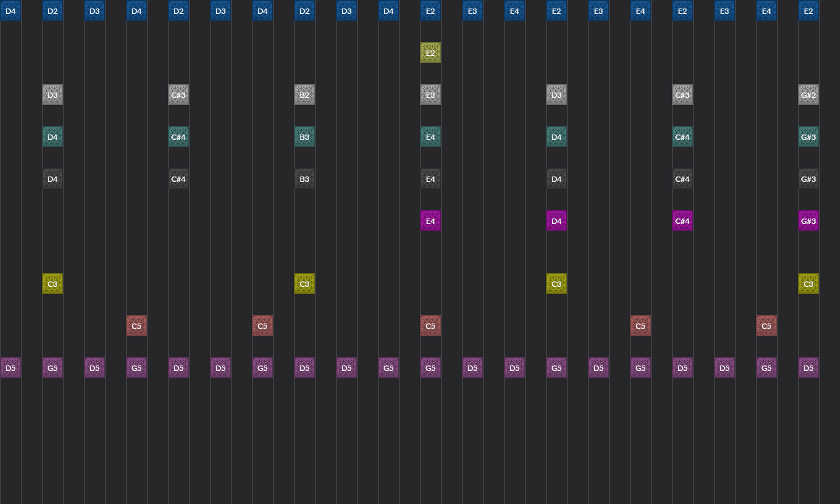Click the gray B2 note
The width and height of the screenshot is (840, 504).
pyautogui.click(x=304, y=94)
